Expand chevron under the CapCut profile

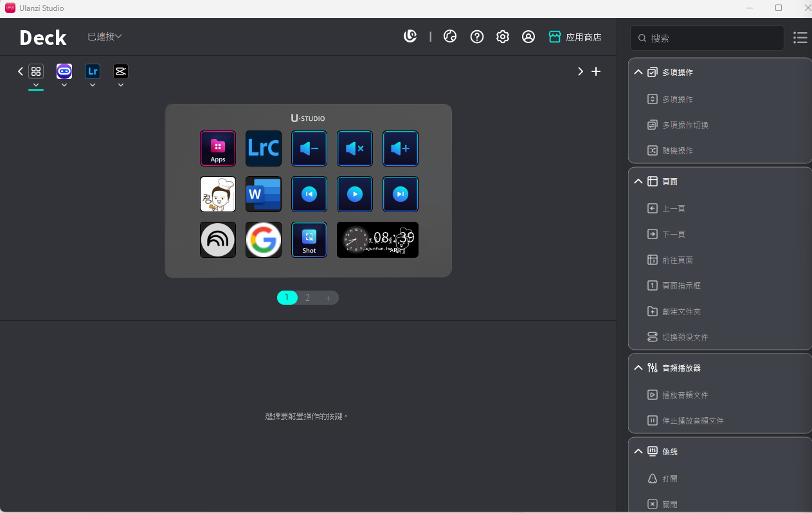[x=121, y=85]
